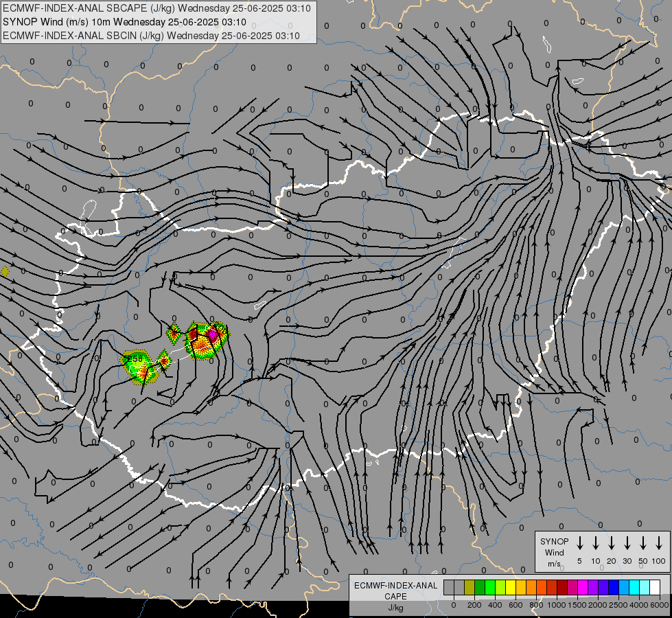Select the sky blue swatch after the 2500 tick
This screenshot has width=672, height=618.
pos(625,587)
